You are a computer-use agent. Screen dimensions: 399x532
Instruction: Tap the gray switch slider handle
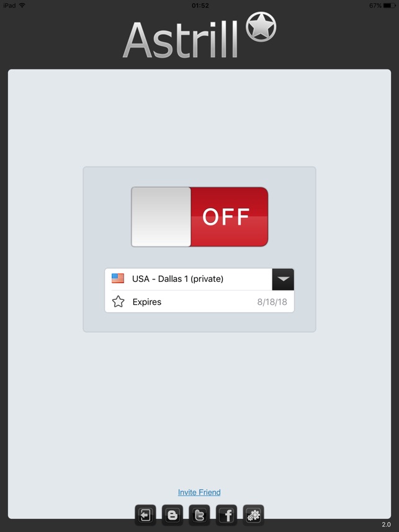[161, 217]
